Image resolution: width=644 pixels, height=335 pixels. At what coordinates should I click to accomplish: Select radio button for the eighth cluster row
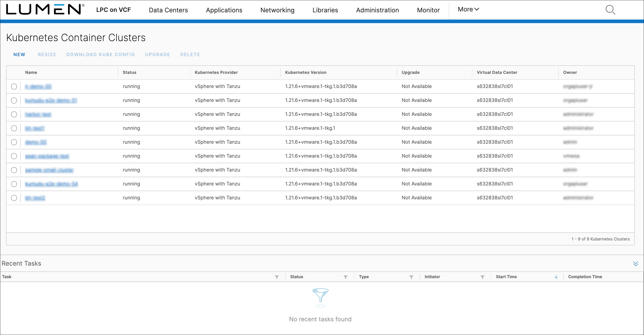(x=14, y=184)
